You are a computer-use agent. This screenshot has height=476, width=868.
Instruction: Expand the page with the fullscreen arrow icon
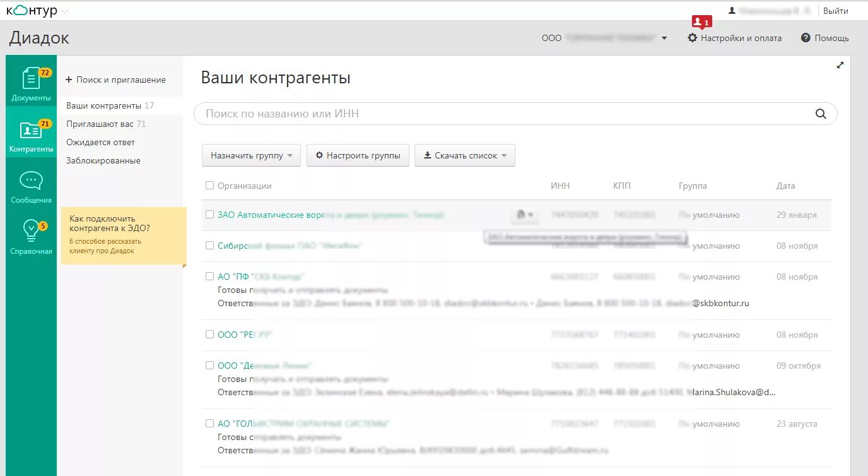coord(840,65)
